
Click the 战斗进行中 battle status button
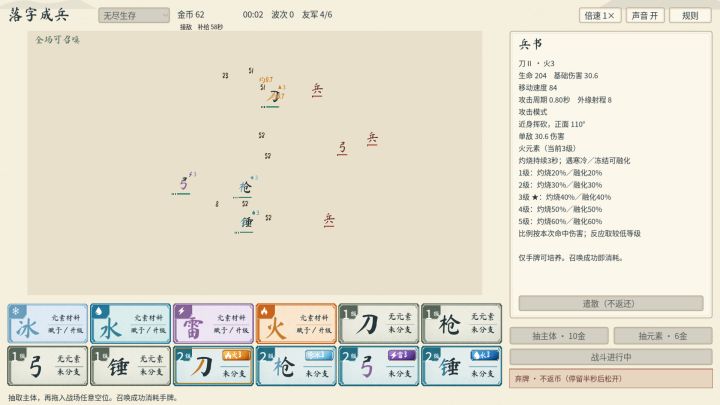click(611, 357)
